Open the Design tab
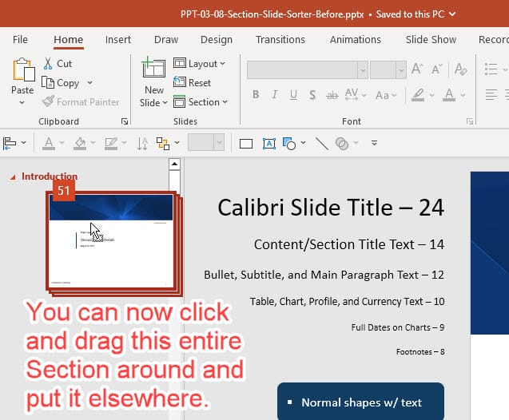Image resolution: width=509 pixels, height=420 pixels. 217,40
